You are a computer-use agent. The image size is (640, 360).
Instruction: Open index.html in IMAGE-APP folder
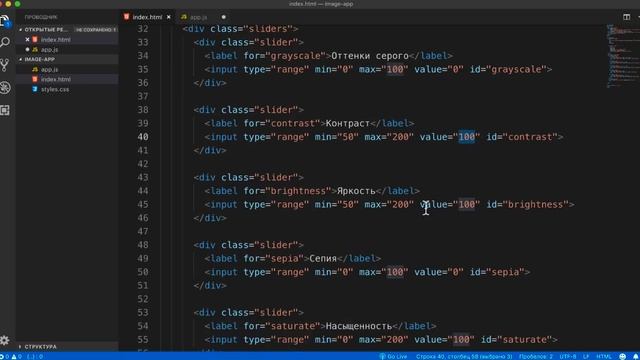56,79
